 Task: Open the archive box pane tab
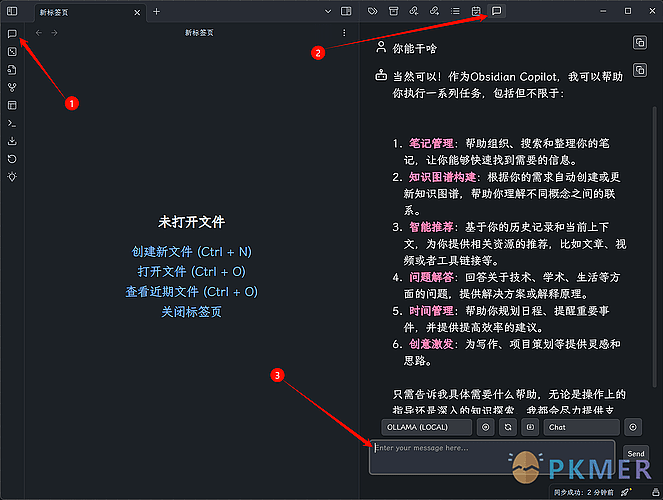(393, 11)
